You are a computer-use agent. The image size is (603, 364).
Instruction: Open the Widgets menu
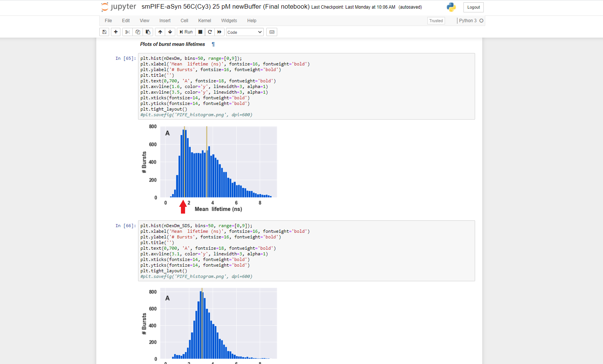(229, 21)
